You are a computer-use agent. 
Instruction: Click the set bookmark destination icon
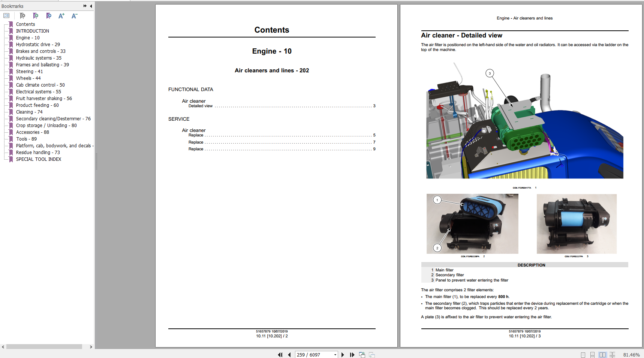[x=49, y=16]
